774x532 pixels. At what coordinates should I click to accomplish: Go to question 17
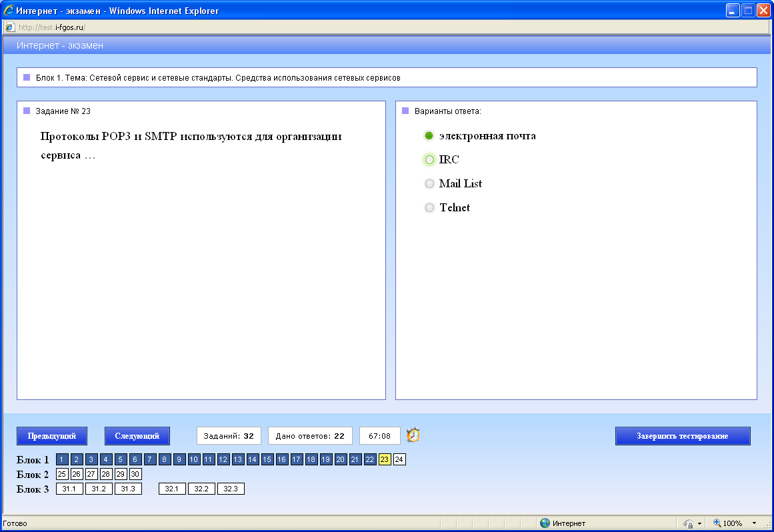(296, 459)
